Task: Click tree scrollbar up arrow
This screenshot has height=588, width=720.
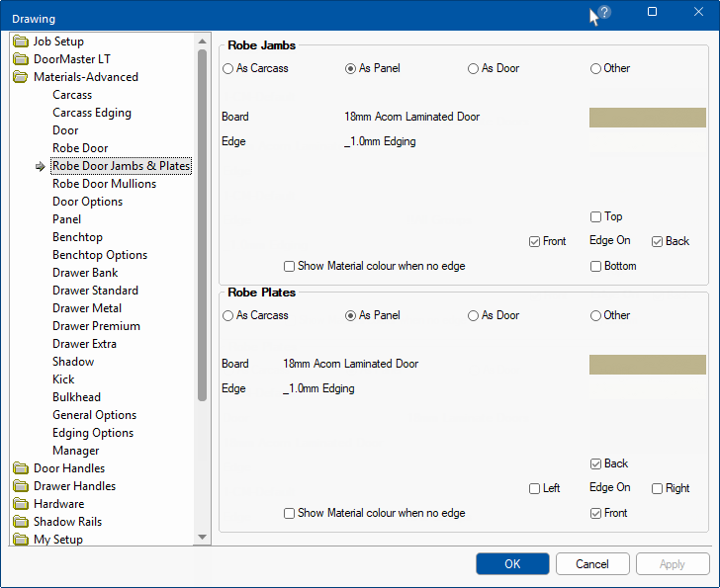Action: (202, 42)
